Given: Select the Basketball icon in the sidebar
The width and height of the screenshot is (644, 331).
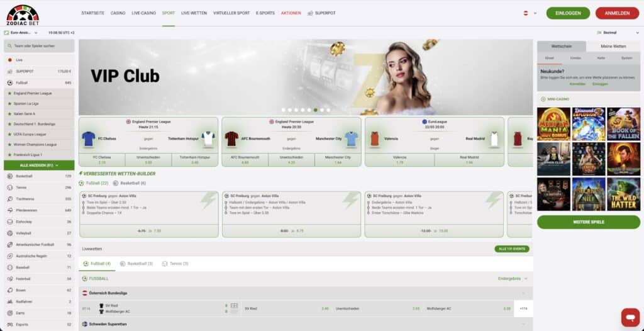Looking at the screenshot, I should pyautogui.click(x=10, y=176).
